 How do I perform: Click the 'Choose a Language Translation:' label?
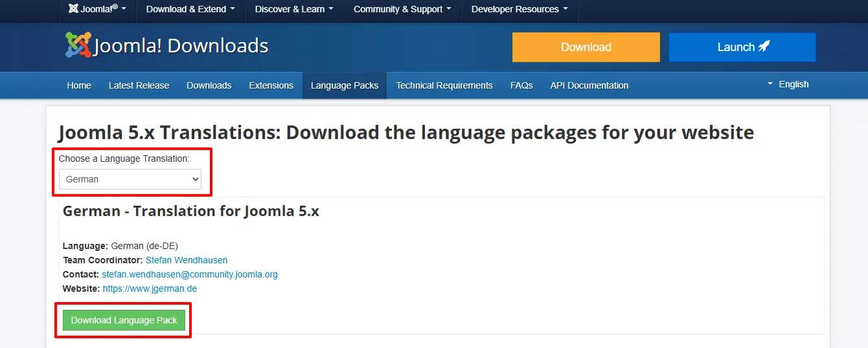124,158
